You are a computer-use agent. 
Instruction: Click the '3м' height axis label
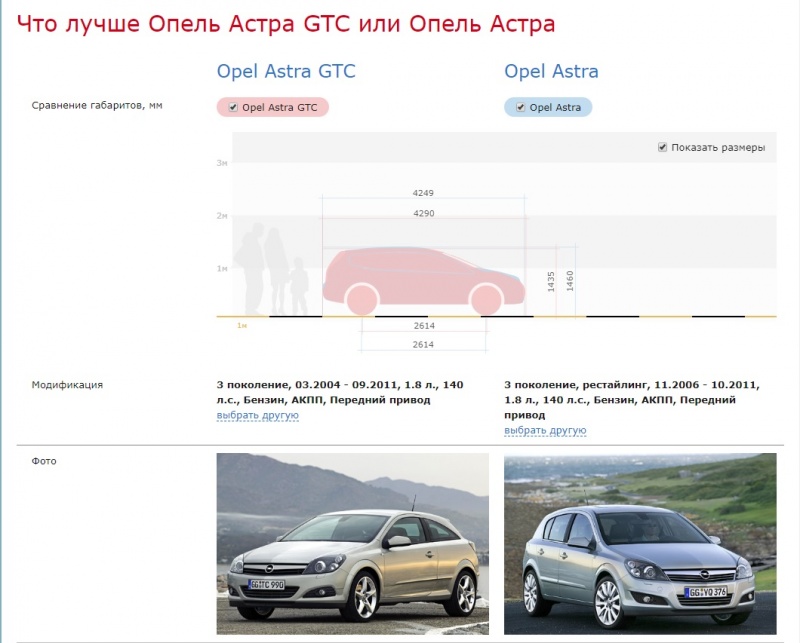coord(222,162)
